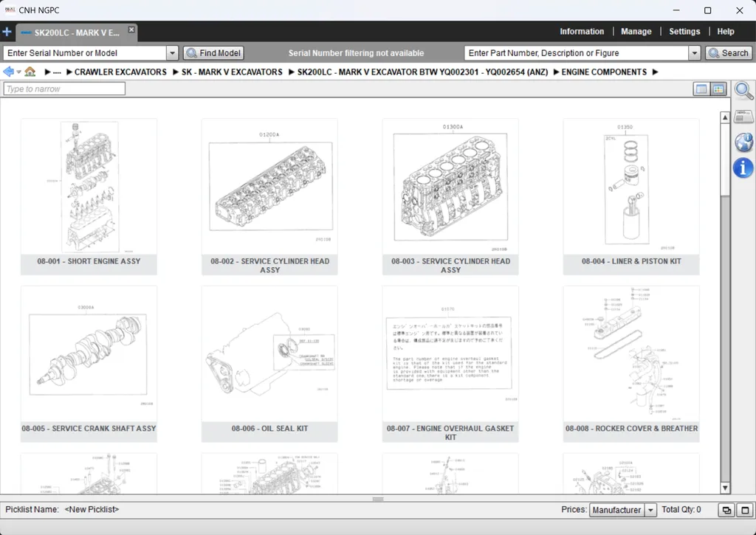Open the back-history dropdown arrow
756x535 pixels.
coord(18,72)
